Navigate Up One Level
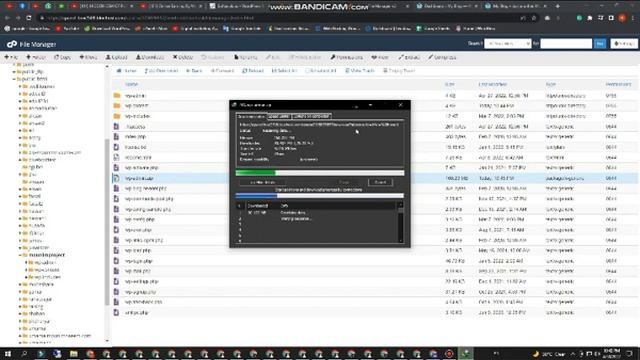Screen dimensions: 640x360 click(161, 71)
